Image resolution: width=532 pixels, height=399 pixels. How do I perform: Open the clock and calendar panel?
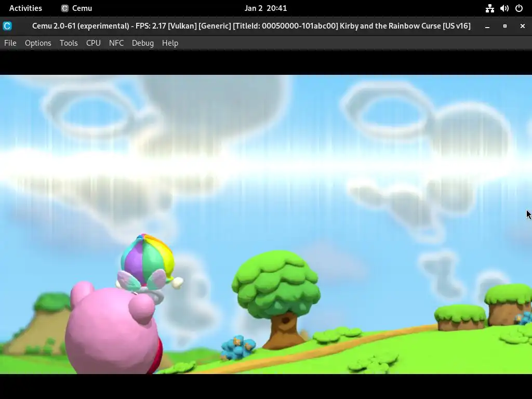coord(265,8)
